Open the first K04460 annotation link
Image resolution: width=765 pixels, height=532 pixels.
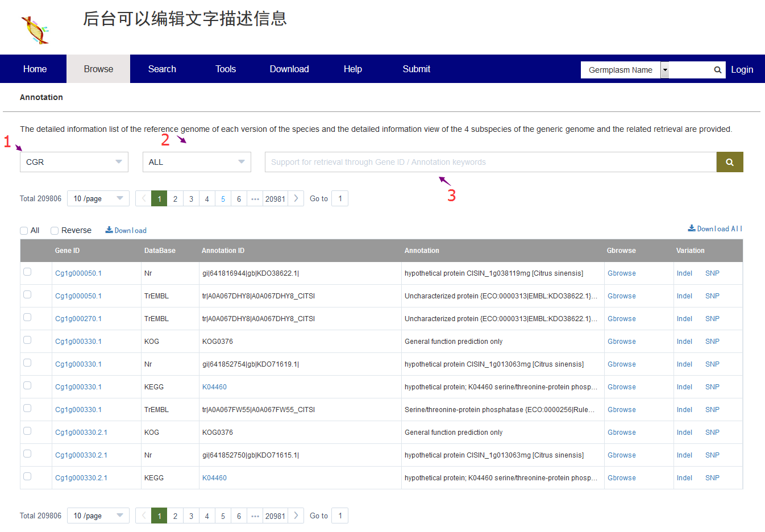point(214,387)
